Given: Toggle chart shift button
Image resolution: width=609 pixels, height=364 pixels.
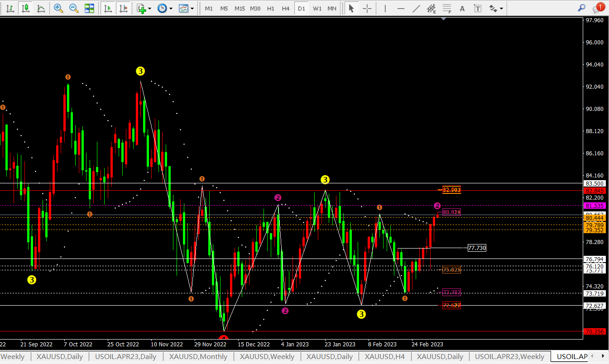Looking at the screenshot, I should click(123, 8).
